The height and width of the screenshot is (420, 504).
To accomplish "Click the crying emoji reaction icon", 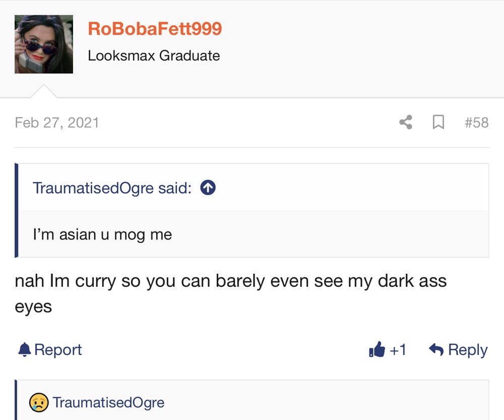I will pos(39,402).
